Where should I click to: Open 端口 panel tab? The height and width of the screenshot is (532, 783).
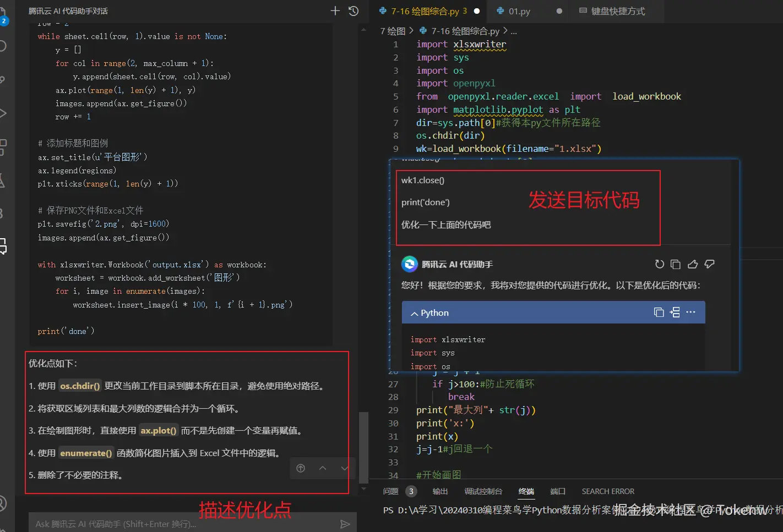tap(558, 491)
